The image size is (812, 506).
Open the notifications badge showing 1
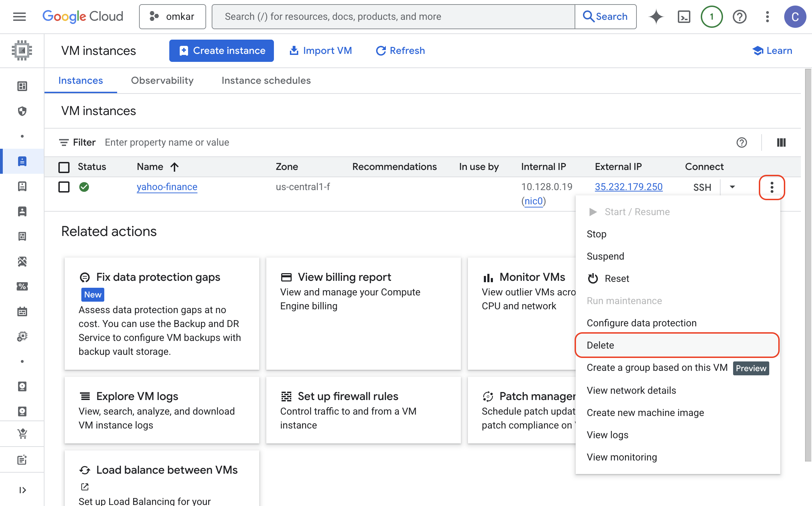point(712,16)
